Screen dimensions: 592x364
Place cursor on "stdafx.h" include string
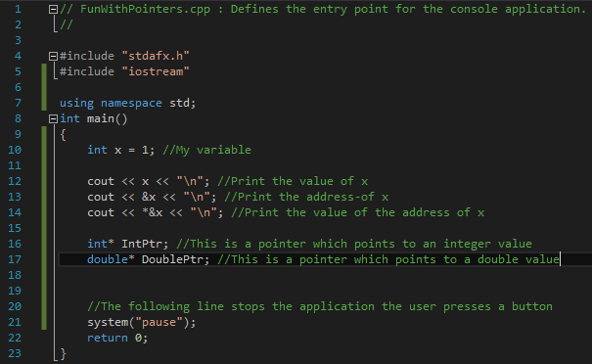tap(156, 56)
